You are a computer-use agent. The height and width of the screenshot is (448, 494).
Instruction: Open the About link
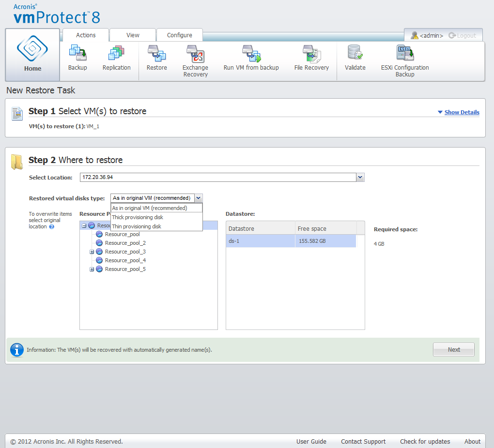coord(472,441)
